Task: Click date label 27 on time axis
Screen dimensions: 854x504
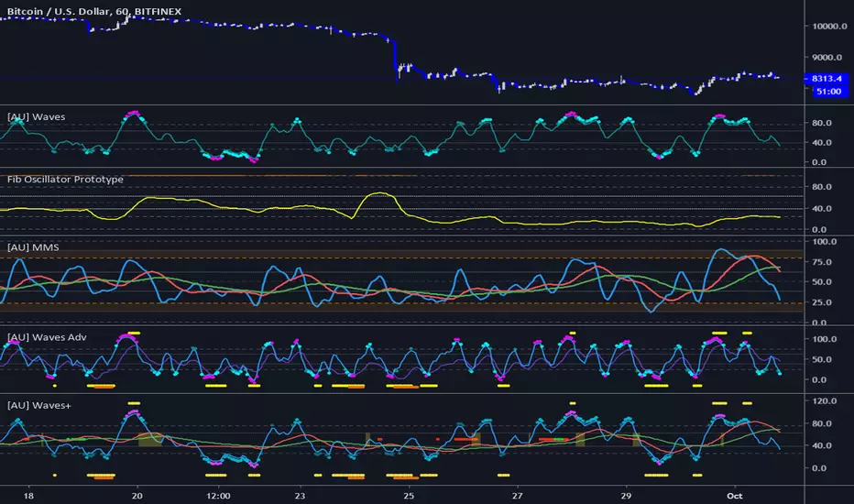Action: (x=517, y=496)
